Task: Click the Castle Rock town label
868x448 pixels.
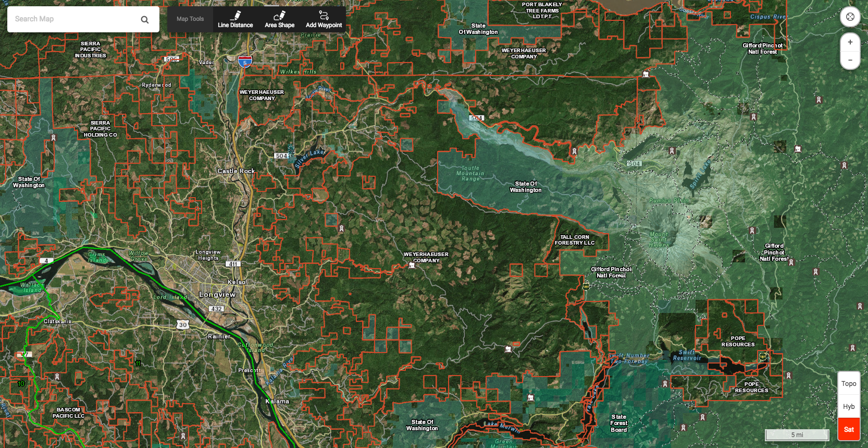Action: click(236, 171)
